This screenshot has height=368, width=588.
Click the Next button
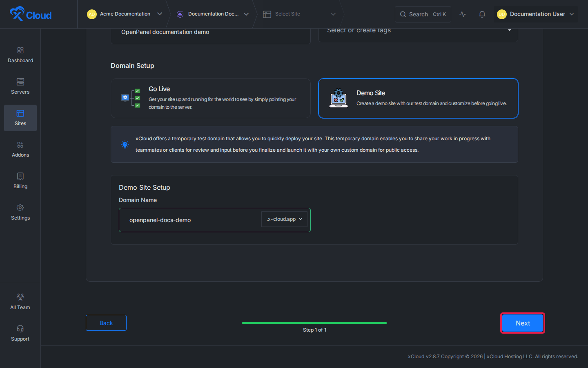tap(523, 323)
